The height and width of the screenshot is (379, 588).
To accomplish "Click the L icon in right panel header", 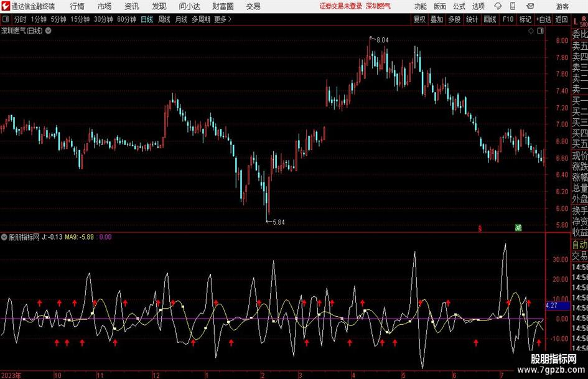I will (x=576, y=22).
